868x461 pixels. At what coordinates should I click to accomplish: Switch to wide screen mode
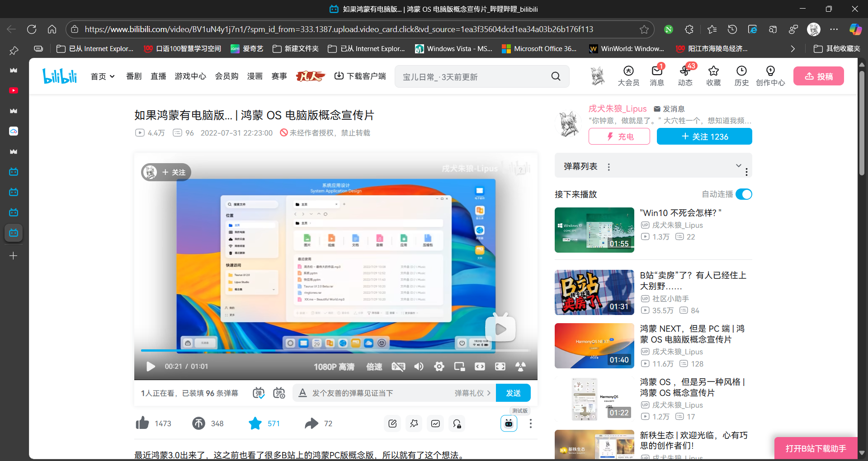tap(480, 367)
